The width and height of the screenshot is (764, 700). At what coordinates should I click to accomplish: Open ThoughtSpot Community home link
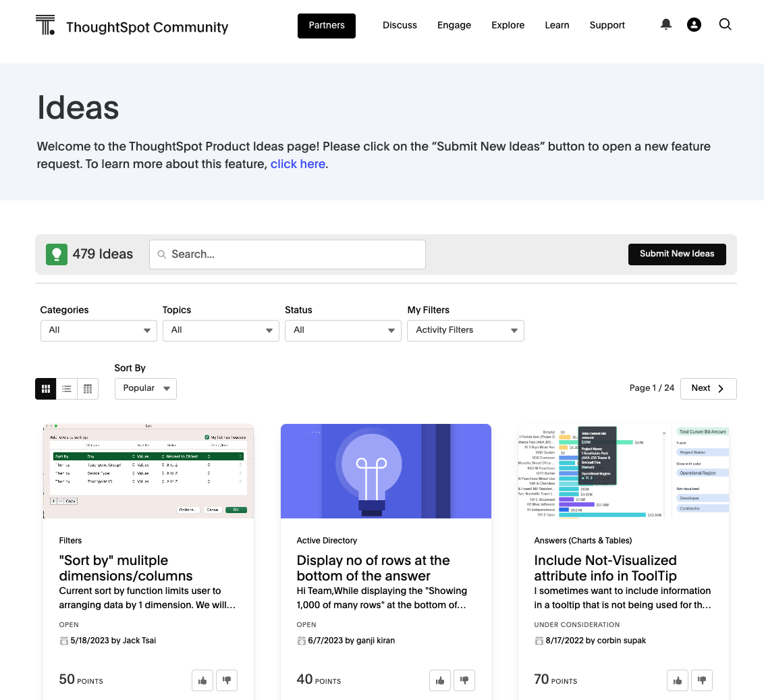pyautogui.click(x=147, y=27)
